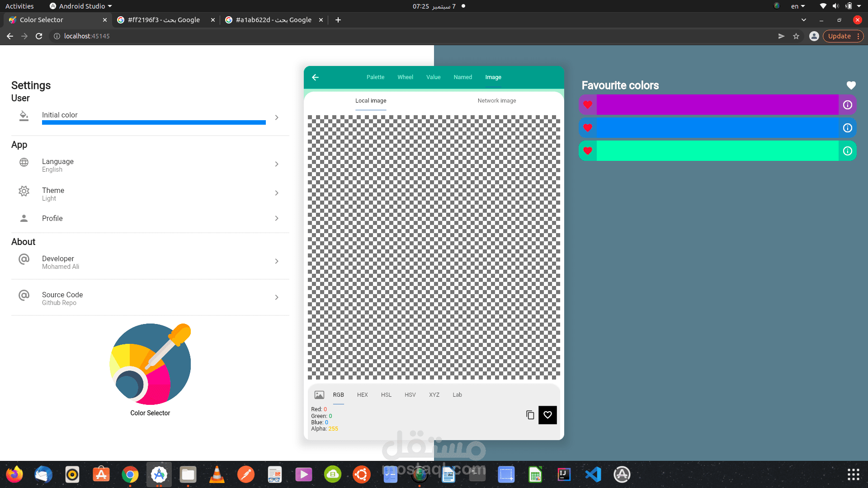Click the Color Selector app logo
Image resolution: width=868 pixels, height=488 pixels.
150,364
